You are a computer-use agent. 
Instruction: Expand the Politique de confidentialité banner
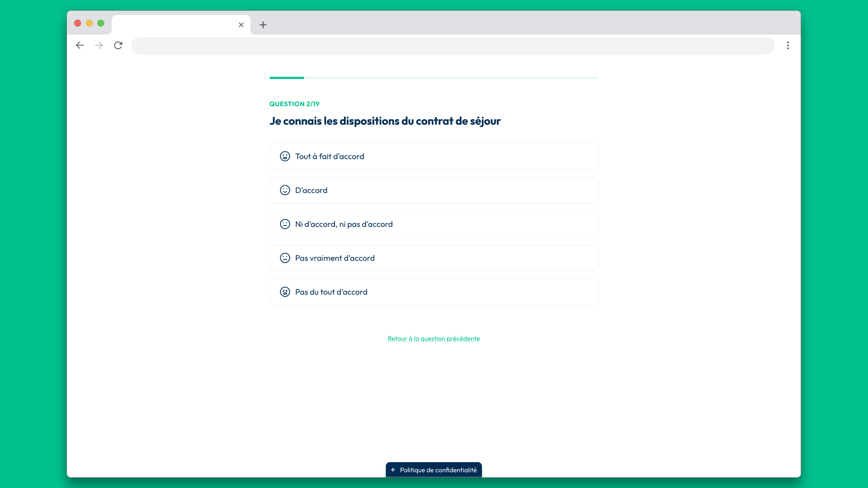pyautogui.click(x=434, y=470)
